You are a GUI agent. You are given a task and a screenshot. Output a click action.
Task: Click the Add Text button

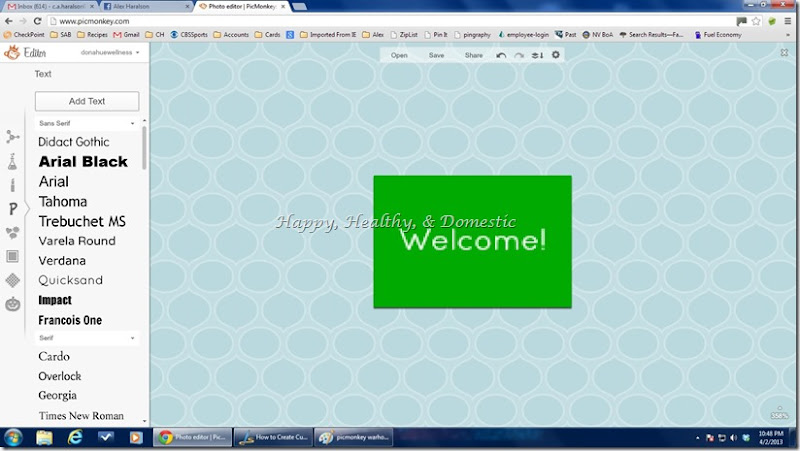click(x=87, y=101)
